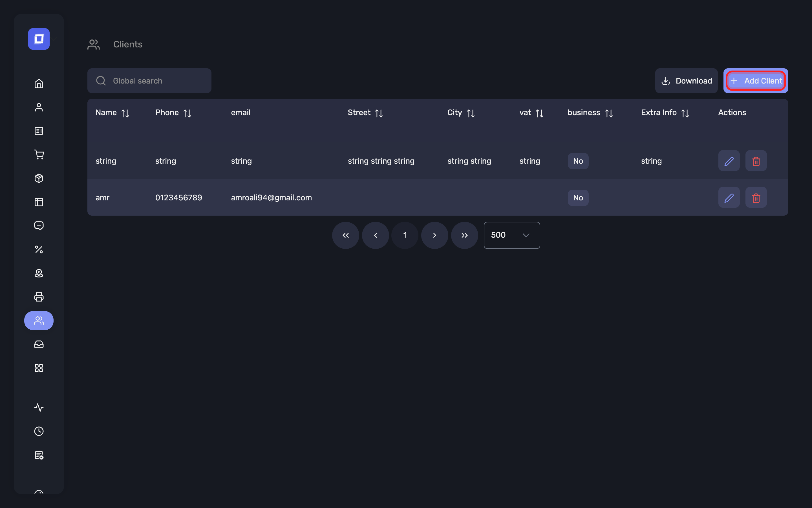Open the activity pulse icon in sidebar
Viewport: 812px width, 508px height.
[39, 408]
